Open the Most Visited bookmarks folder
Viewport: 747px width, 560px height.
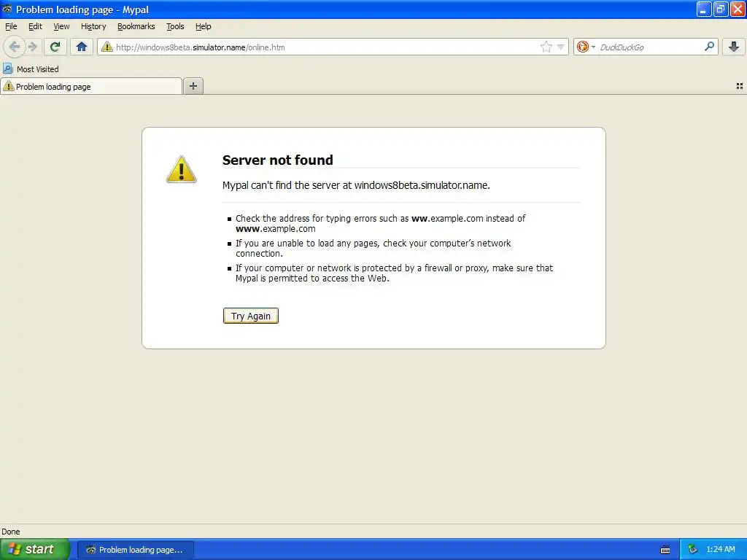click(31, 69)
